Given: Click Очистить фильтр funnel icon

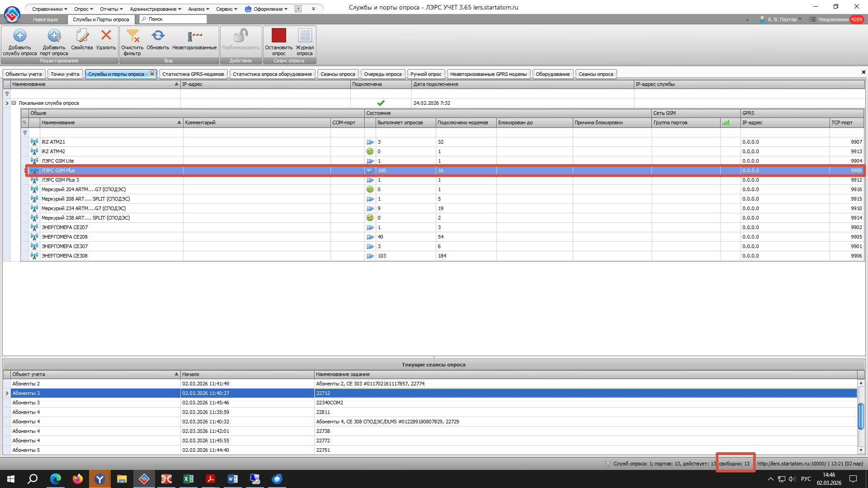Looking at the screenshot, I should click(x=132, y=36).
